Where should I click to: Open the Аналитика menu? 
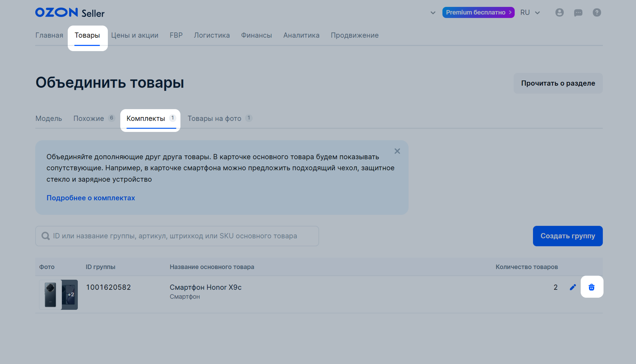(x=301, y=35)
